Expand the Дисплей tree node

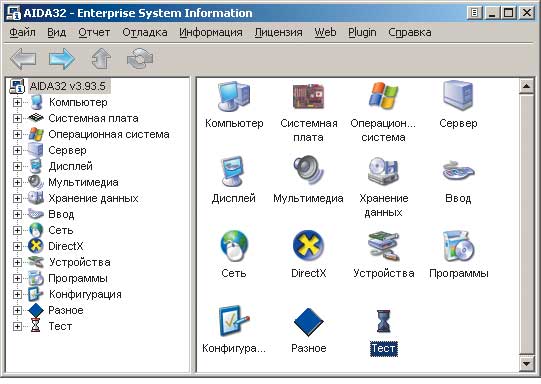tap(17, 166)
